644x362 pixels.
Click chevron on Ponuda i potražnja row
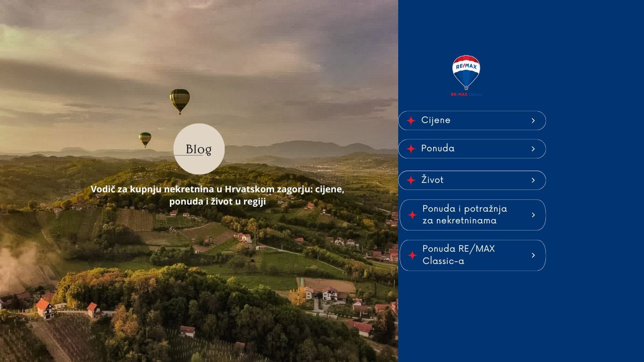pyautogui.click(x=533, y=215)
